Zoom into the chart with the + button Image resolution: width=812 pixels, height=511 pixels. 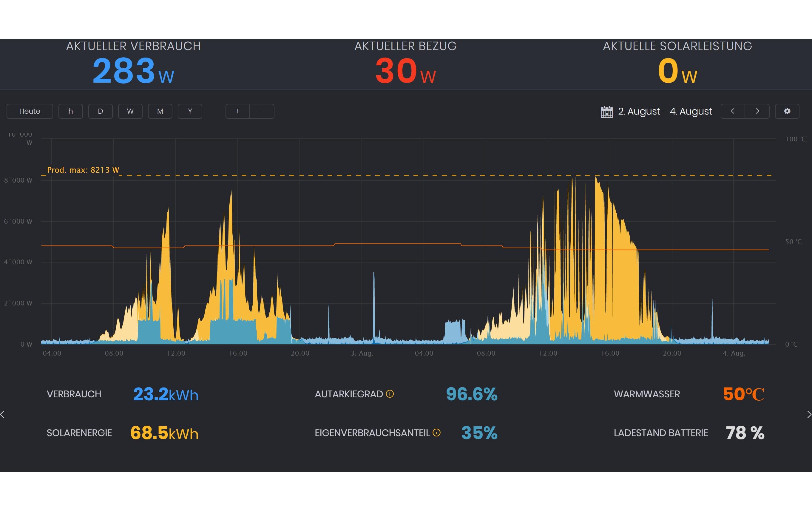(238, 111)
